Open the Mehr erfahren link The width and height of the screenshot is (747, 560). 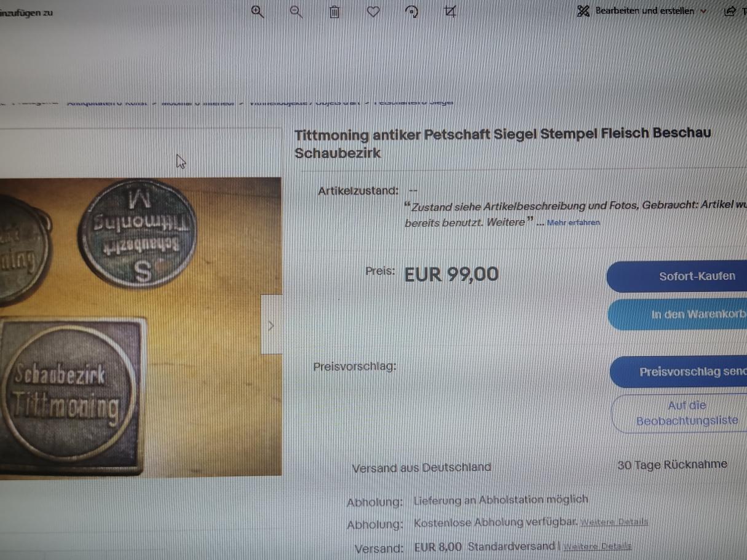pos(573,223)
